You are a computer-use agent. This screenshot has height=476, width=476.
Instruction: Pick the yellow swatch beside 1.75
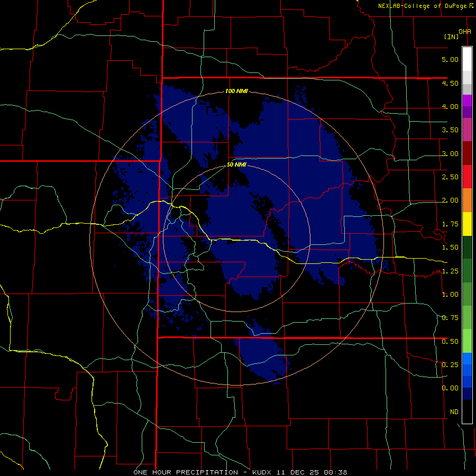467,224
